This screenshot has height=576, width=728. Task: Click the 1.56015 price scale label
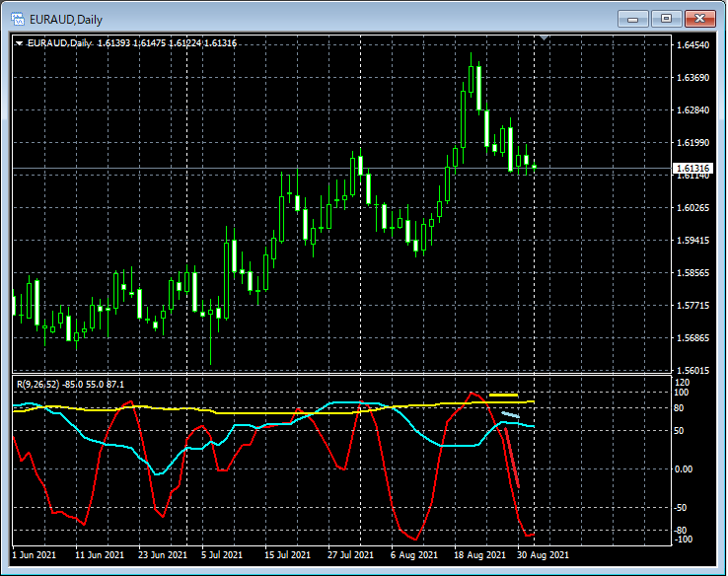coord(692,371)
